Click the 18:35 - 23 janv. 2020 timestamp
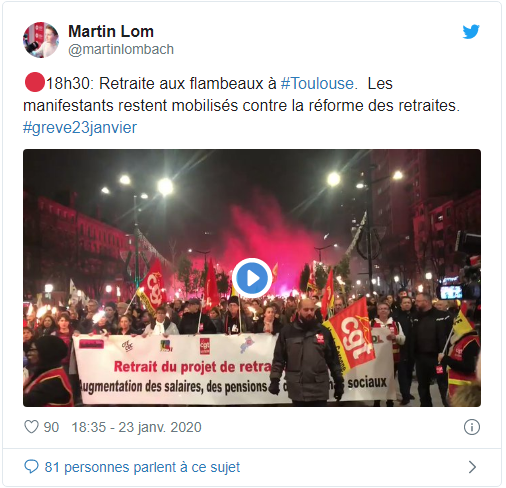The height and width of the screenshot is (488, 506). (137, 427)
